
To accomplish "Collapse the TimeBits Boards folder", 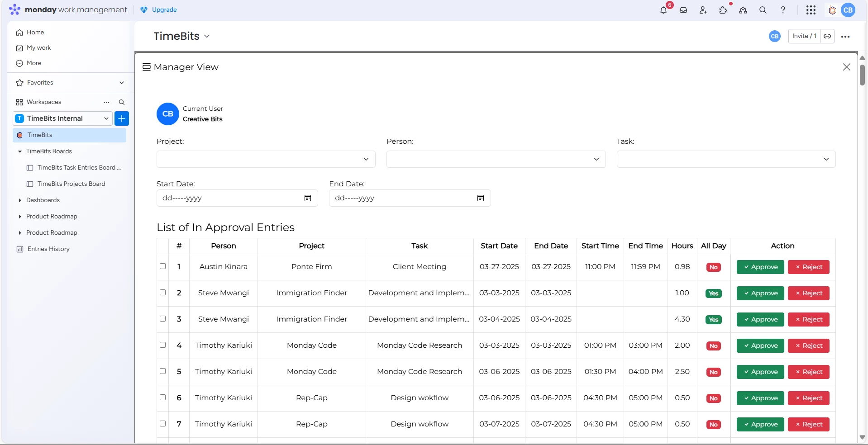I will pyautogui.click(x=20, y=151).
